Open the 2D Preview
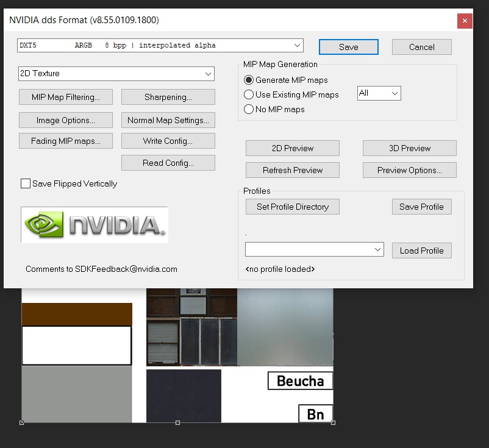The width and height of the screenshot is (489, 448). pyautogui.click(x=293, y=148)
